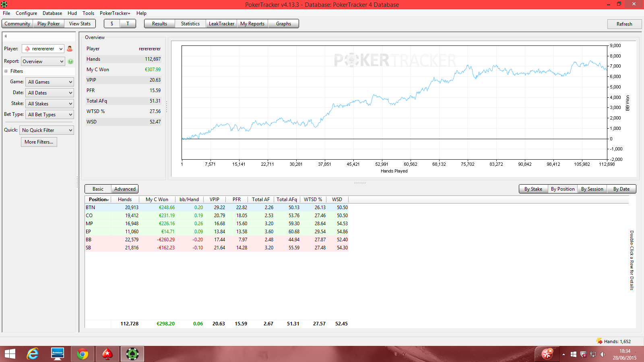
Task: Collapse the left sidebar using the small arrow
Action: 6,36
